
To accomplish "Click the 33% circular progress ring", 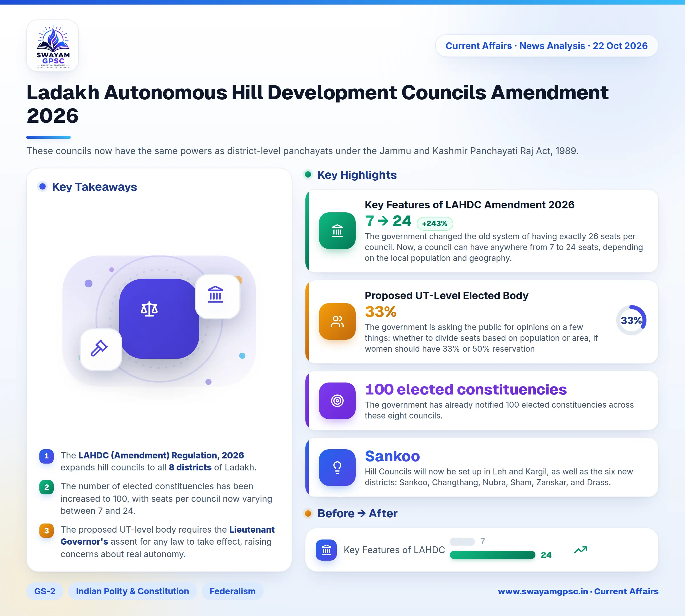I will point(631,320).
